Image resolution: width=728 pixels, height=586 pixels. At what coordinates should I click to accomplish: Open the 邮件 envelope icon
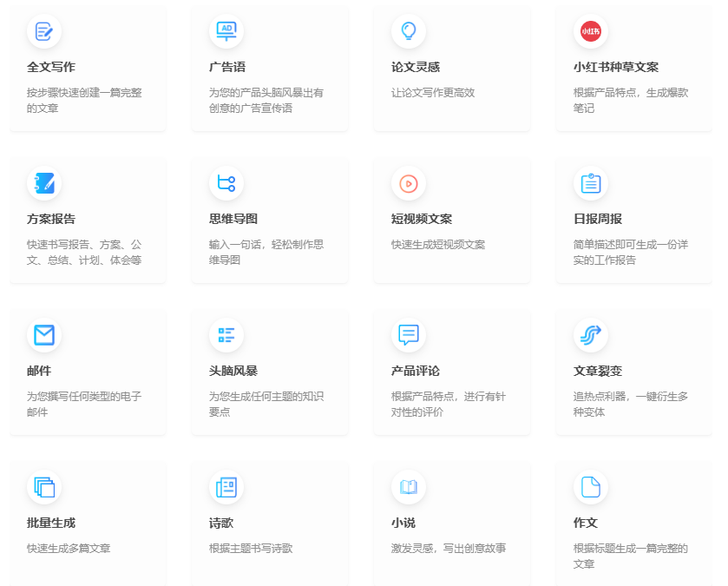point(45,336)
